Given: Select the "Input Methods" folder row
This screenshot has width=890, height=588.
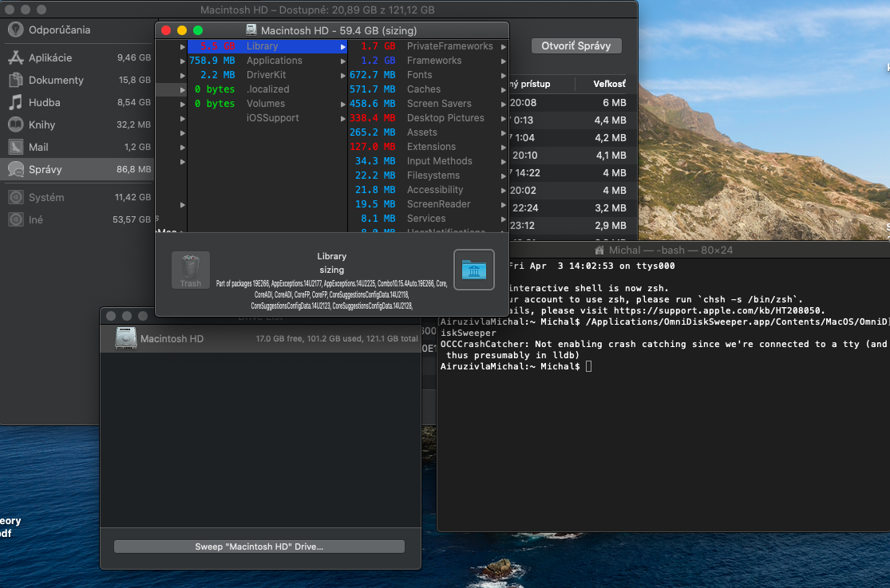Looking at the screenshot, I should click(x=427, y=160).
